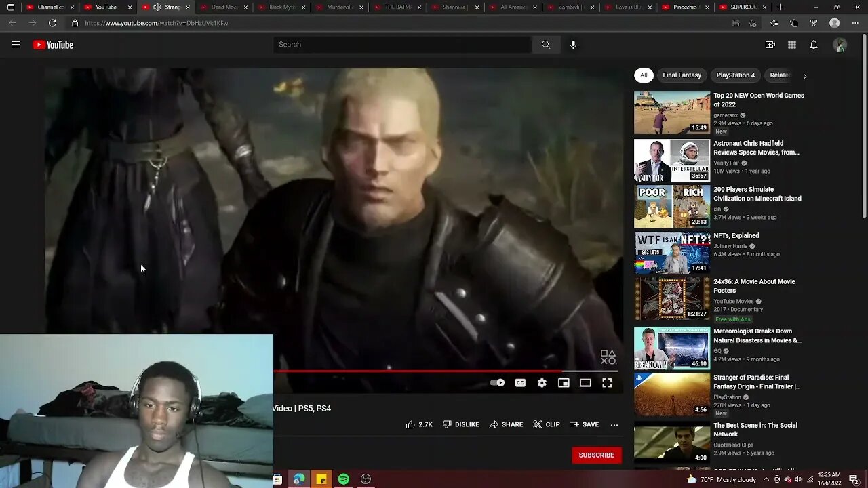The width and height of the screenshot is (868, 488).
Task: Click the Quotehead Clips channel name
Action: point(734,445)
